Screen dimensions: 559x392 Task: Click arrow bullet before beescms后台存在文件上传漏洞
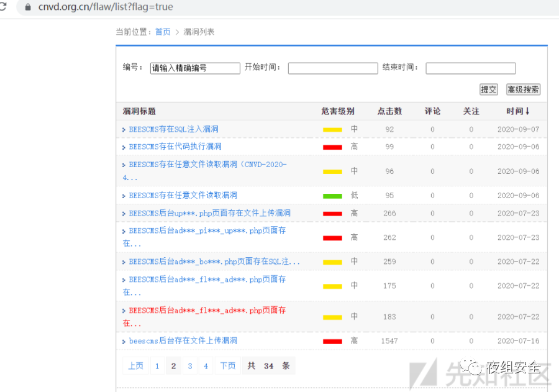pyautogui.click(x=124, y=342)
